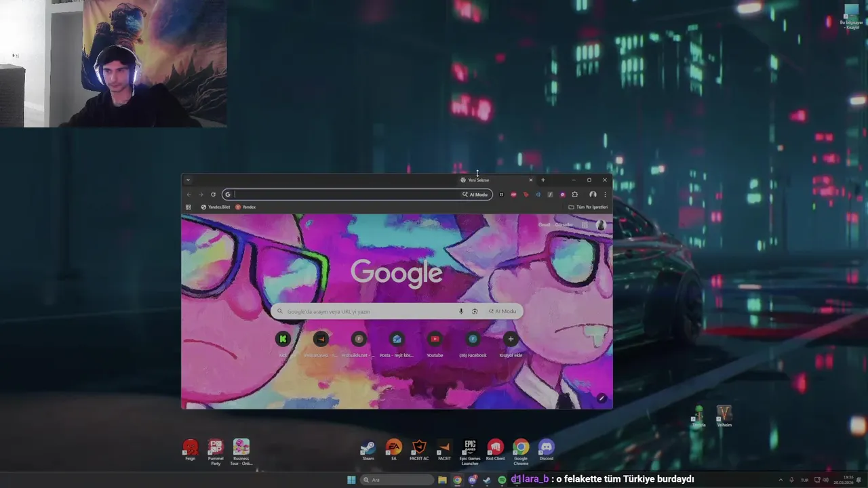Screen dimensions: 868x488
Task: Close the Yeni Sekme tab
Action: (531, 180)
